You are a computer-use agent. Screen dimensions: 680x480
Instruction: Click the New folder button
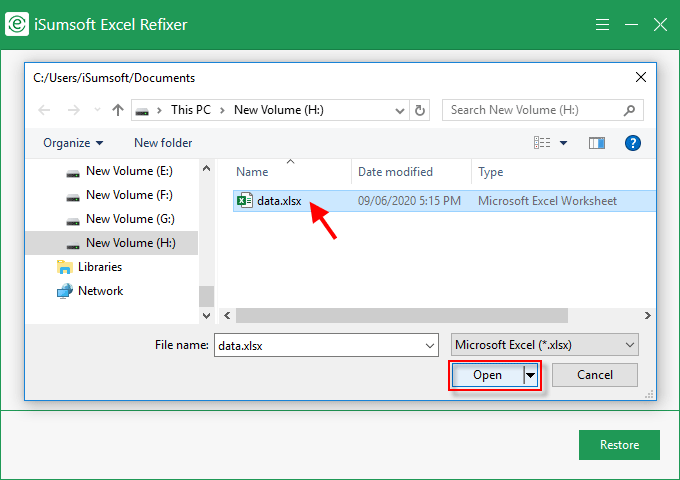tap(163, 143)
